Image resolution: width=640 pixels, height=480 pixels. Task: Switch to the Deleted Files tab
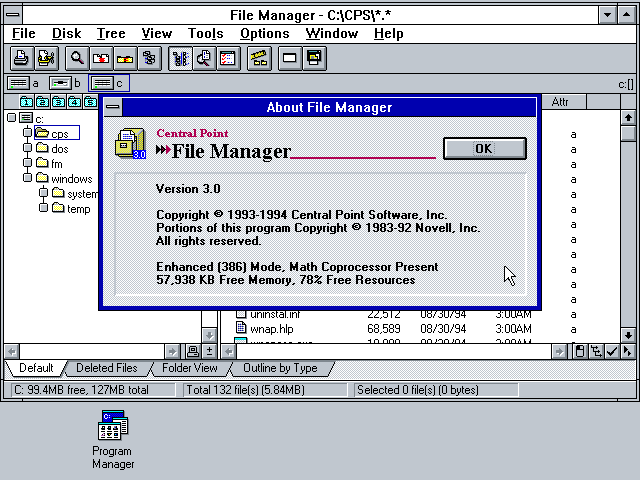pyautogui.click(x=107, y=368)
